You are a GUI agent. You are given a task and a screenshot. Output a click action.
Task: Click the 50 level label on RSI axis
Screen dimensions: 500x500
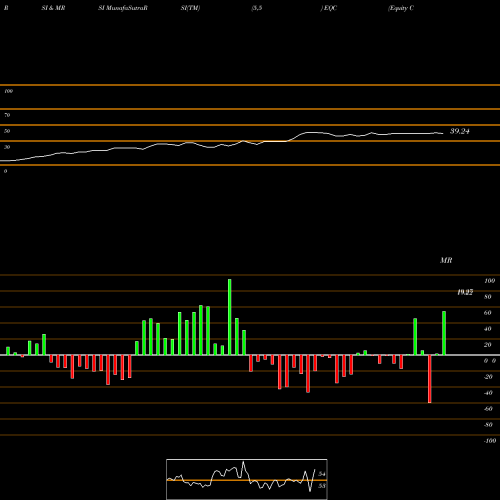tap(7, 131)
